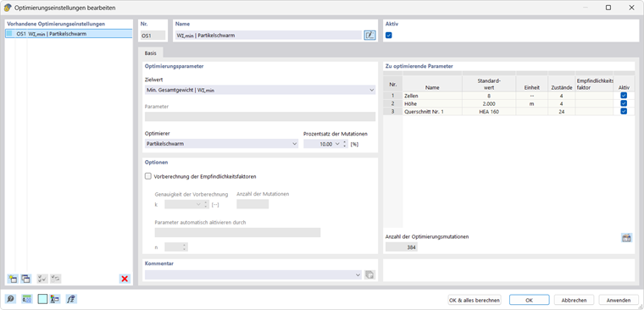This screenshot has height=310, width=644.
Task: Select the Höhe name cell
Action: coord(432,103)
